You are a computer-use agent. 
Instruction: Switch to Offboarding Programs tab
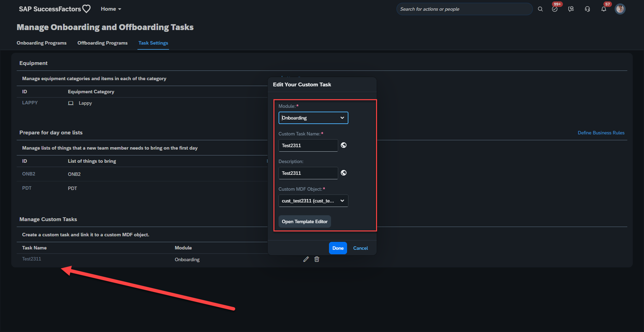click(102, 43)
